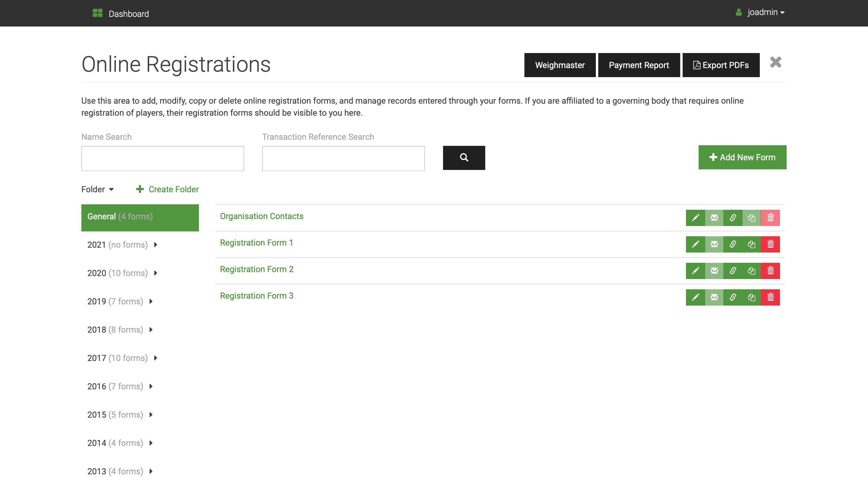Open the Folder dropdown
The image size is (868, 493).
[97, 189]
